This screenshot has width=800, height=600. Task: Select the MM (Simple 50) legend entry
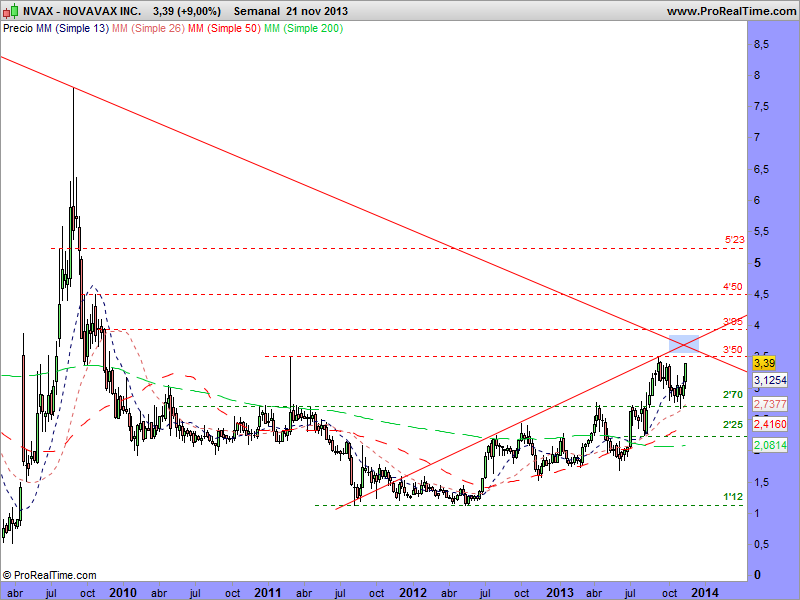[x=224, y=29]
